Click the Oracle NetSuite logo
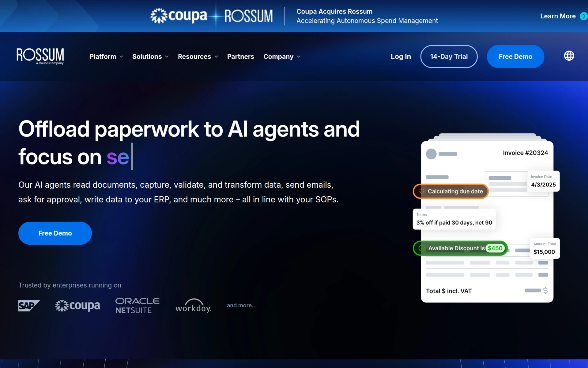 pyautogui.click(x=137, y=306)
